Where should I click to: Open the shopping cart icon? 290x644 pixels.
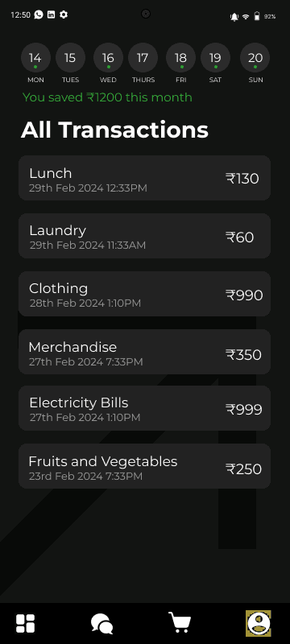(180, 622)
